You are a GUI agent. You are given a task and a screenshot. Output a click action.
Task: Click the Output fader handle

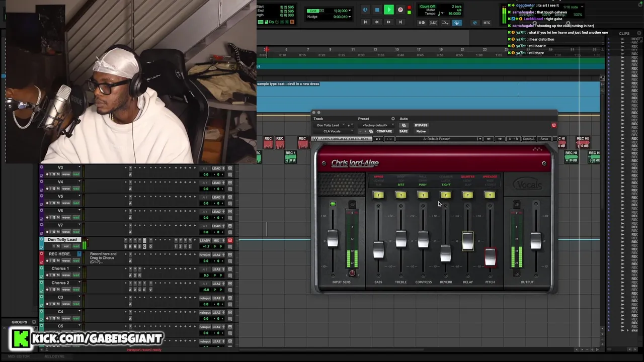(536, 241)
